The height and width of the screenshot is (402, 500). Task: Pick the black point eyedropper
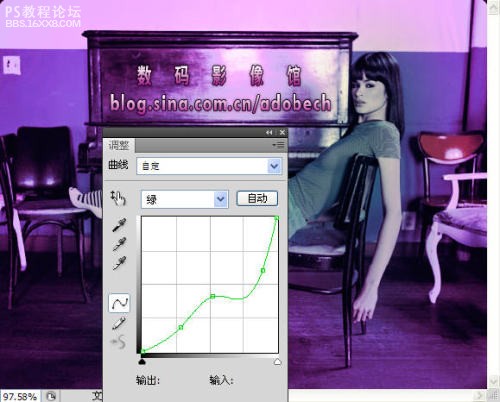pyautogui.click(x=119, y=225)
